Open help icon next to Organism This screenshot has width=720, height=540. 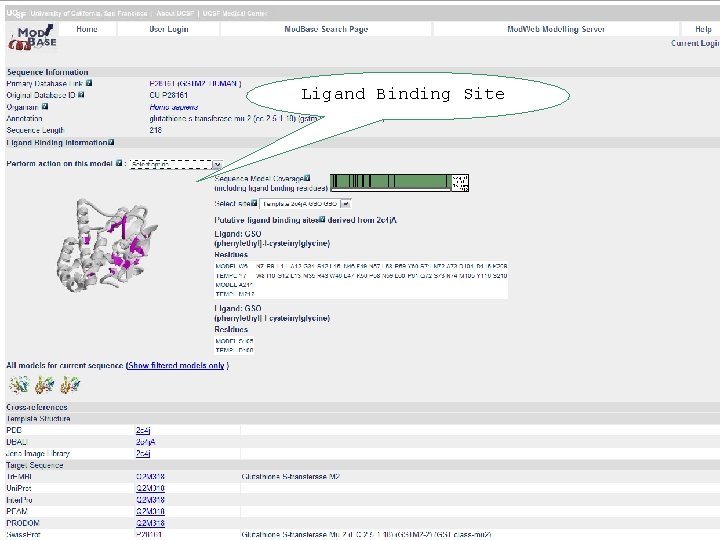click(x=45, y=107)
